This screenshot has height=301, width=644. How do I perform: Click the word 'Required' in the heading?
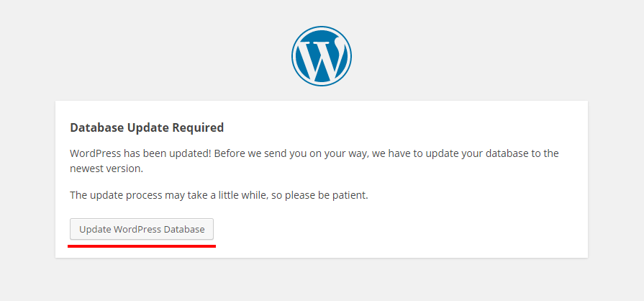[x=198, y=128]
